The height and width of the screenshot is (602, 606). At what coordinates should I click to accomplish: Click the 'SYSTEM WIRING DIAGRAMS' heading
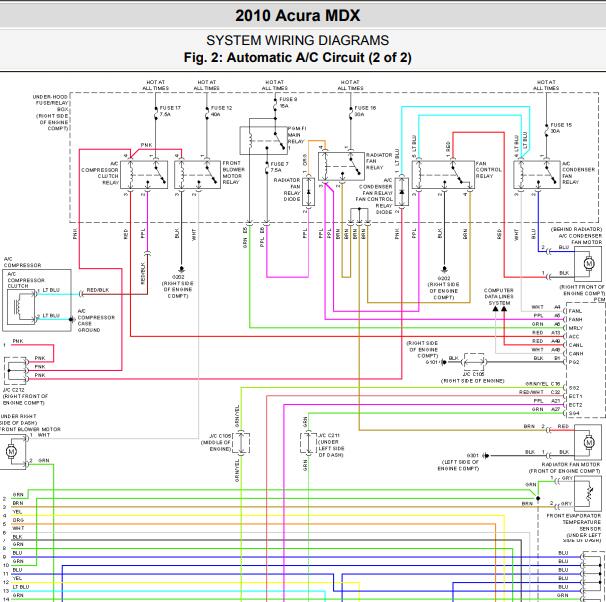[298, 40]
